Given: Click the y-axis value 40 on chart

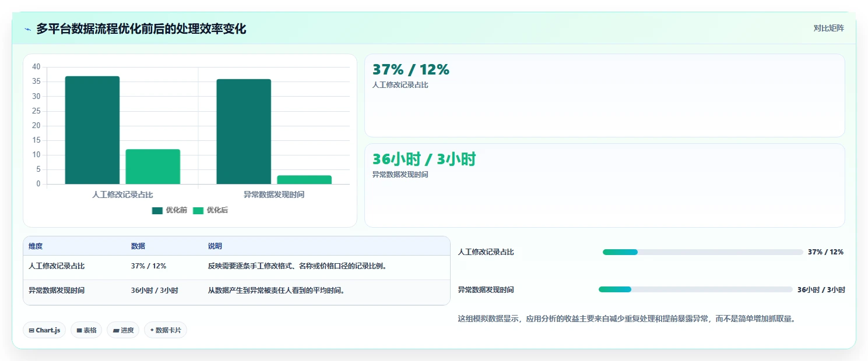Looking at the screenshot, I should click(x=36, y=67).
